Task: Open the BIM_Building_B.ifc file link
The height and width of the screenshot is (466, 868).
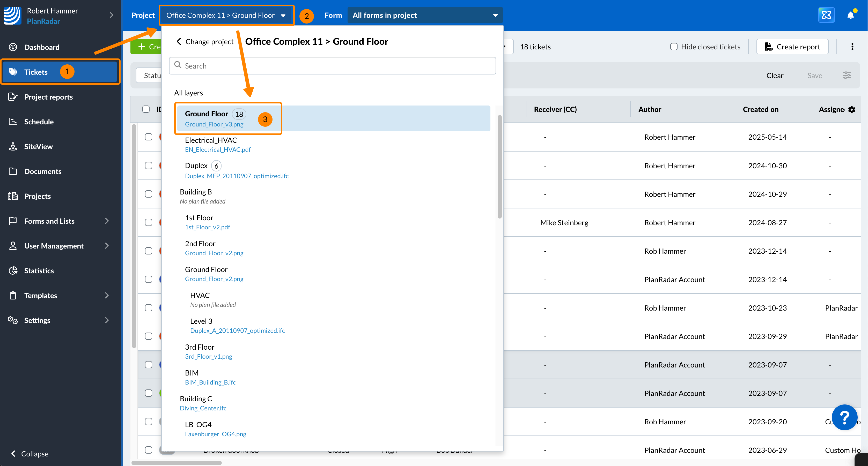Action: [x=210, y=382]
